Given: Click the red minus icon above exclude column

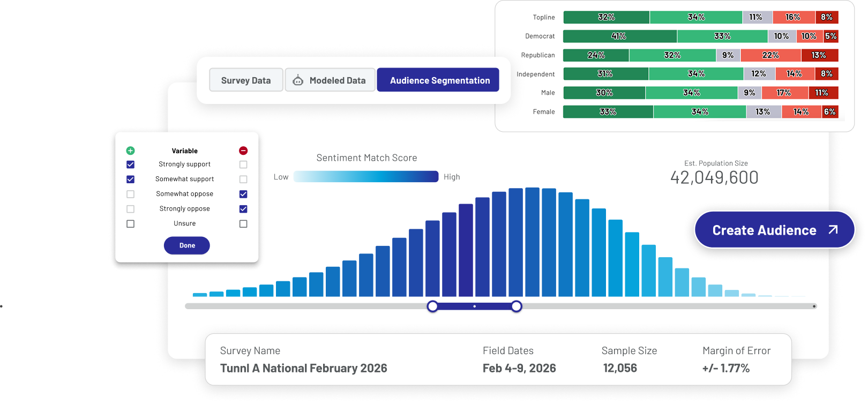Looking at the screenshot, I should click(243, 151).
